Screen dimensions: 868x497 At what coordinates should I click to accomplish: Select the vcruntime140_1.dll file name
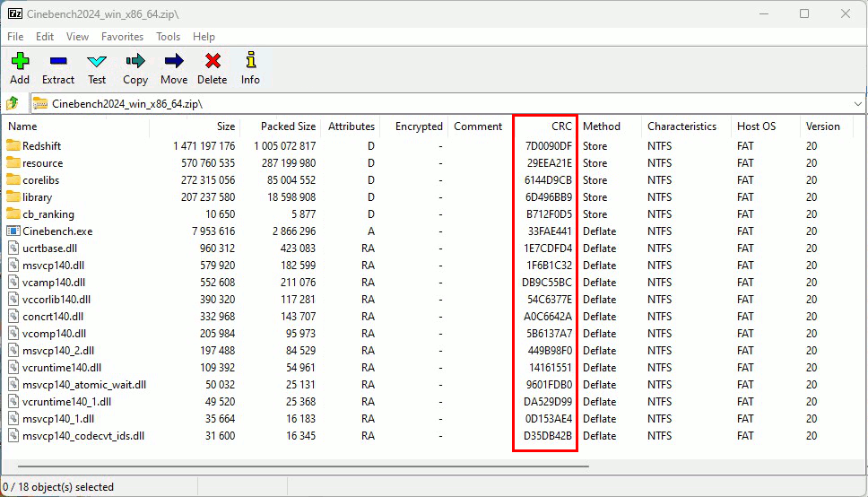click(67, 402)
